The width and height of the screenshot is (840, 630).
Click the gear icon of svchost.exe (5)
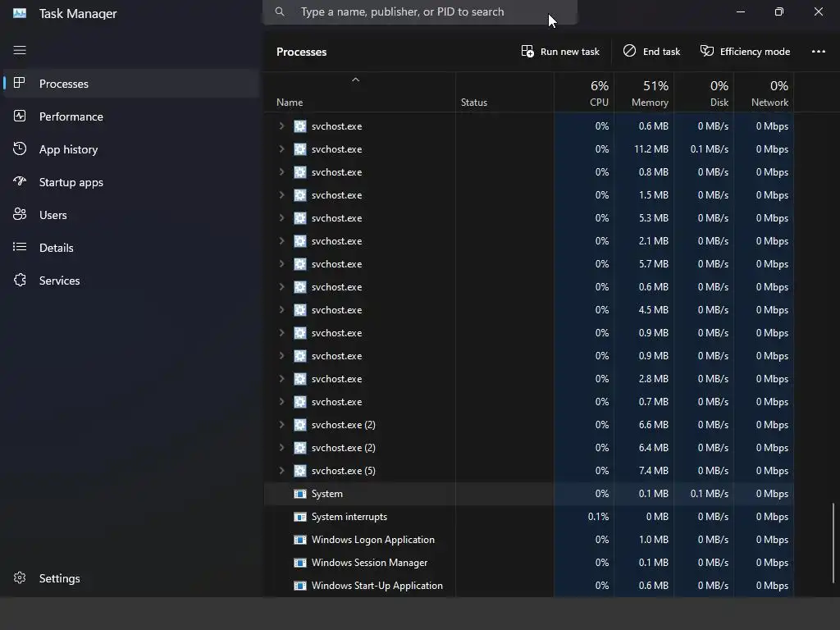click(x=300, y=470)
